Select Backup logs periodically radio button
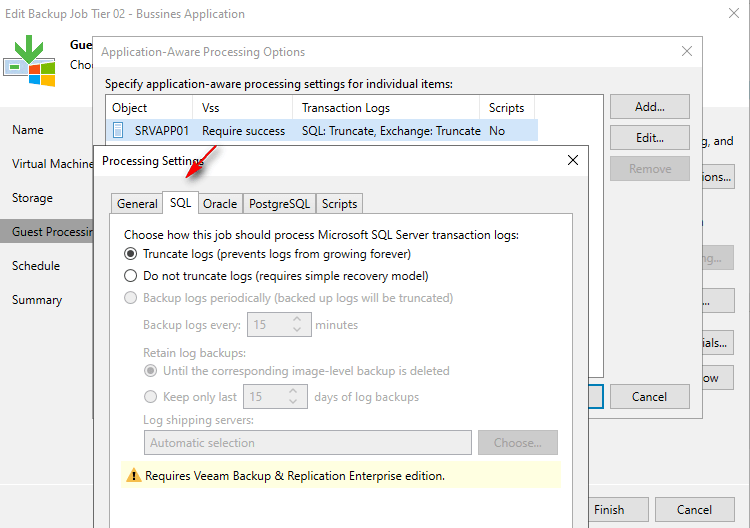750x528 pixels. (131, 298)
